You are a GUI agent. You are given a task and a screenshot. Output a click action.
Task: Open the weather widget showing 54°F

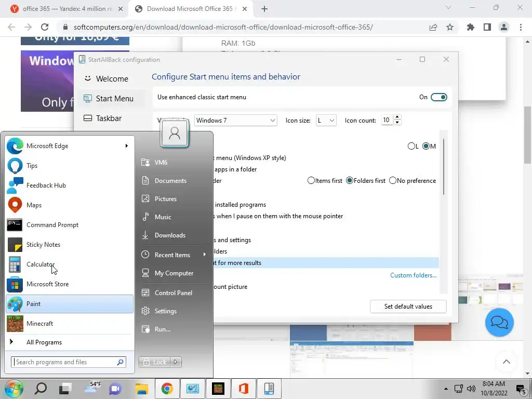pyautogui.click(x=92, y=388)
